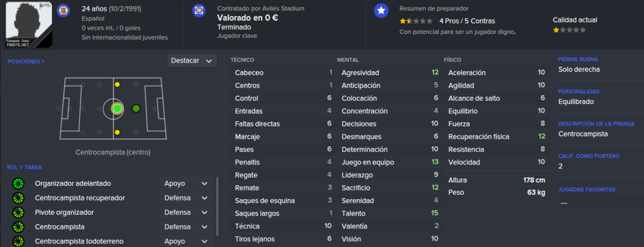Click the player silhouette portrait
The width and height of the screenshot is (644, 247).
coord(29,25)
